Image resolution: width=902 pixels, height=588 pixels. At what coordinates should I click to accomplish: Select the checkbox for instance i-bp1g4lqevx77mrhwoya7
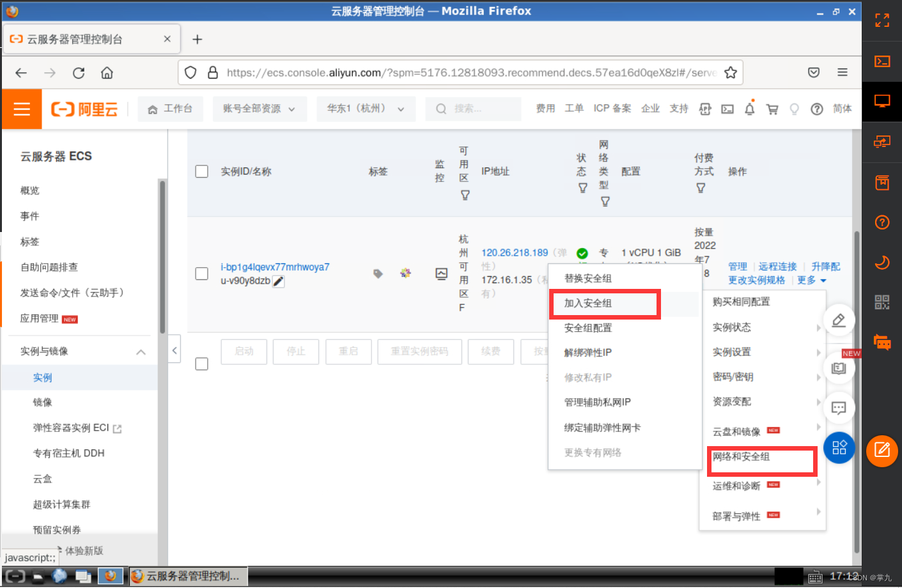tap(202, 274)
